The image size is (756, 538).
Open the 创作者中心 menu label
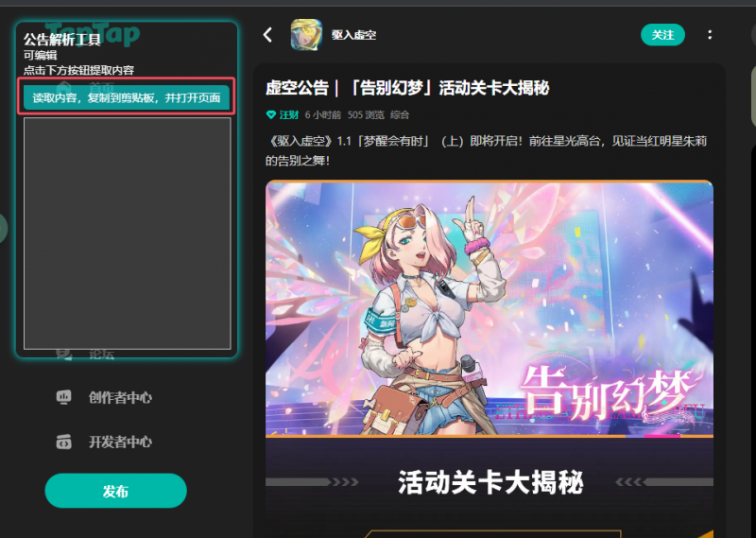(121, 397)
